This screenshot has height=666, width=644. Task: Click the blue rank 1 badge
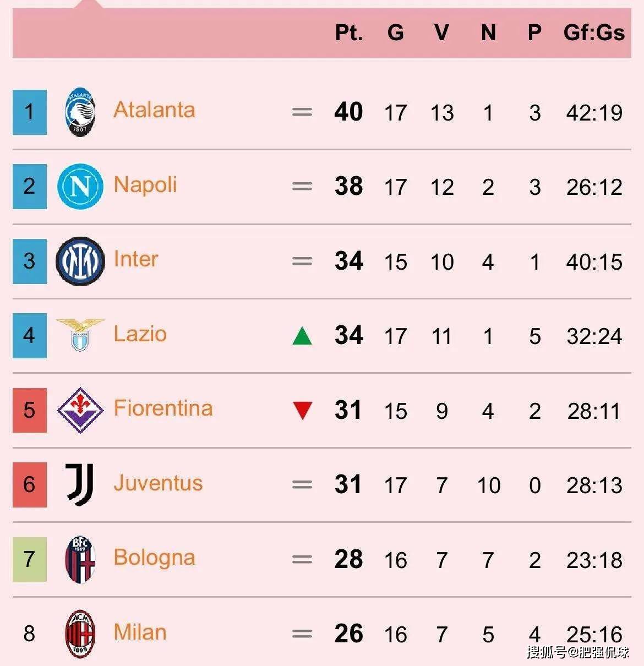pos(30,112)
